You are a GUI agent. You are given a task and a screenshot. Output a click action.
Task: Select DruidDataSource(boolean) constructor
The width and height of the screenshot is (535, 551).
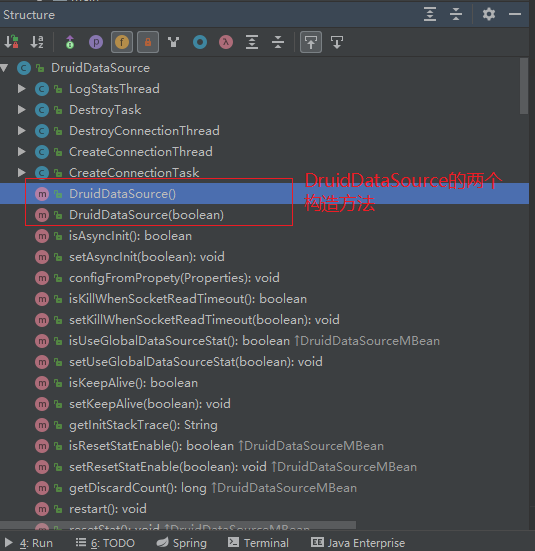[146, 215]
